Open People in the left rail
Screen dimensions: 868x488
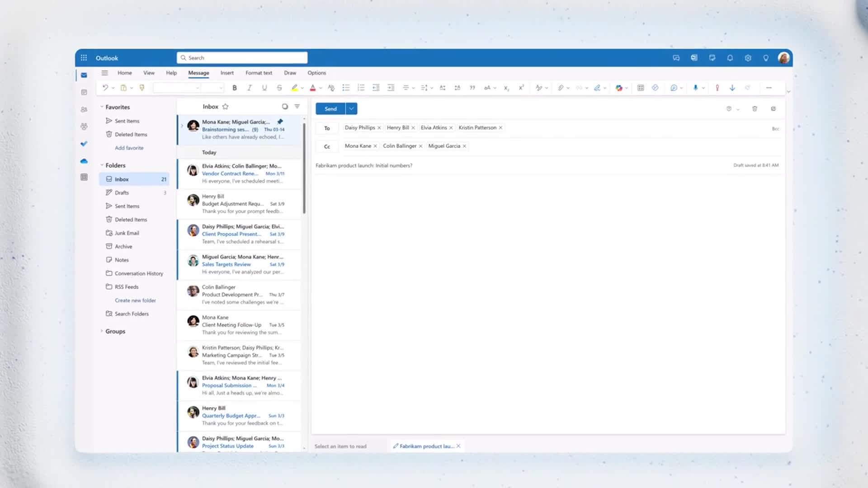84,110
